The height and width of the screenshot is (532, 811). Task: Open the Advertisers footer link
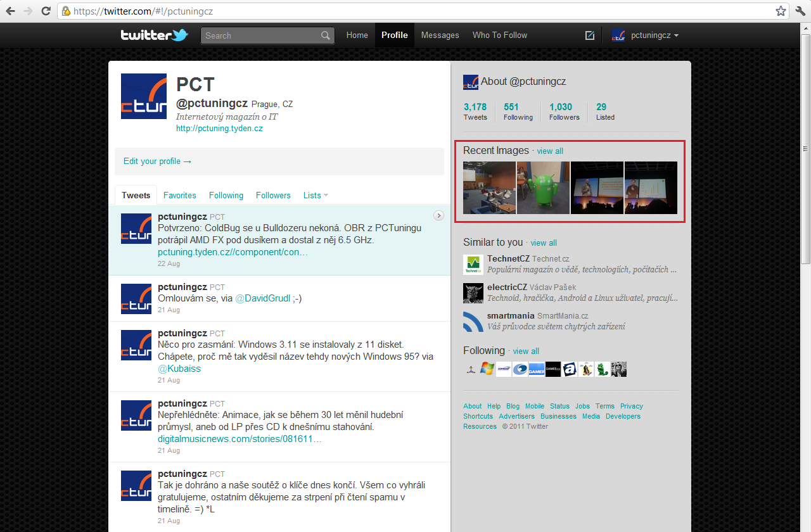516,416
